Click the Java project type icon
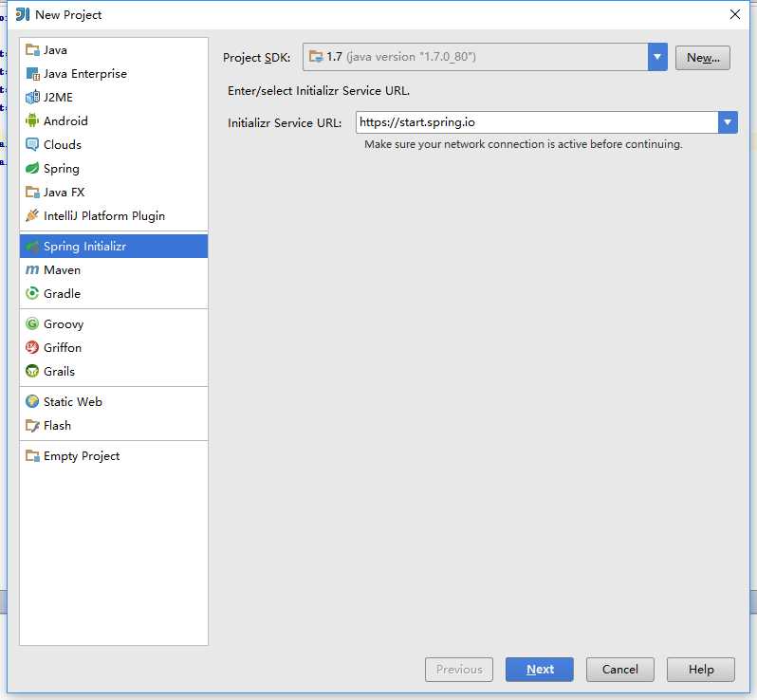The height and width of the screenshot is (700, 757). pos(32,49)
